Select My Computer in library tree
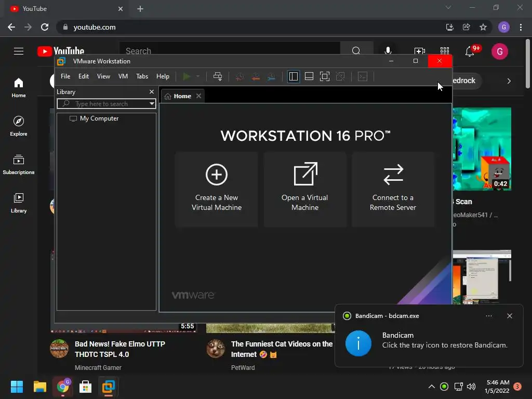The image size is (532, 399). 94,118
